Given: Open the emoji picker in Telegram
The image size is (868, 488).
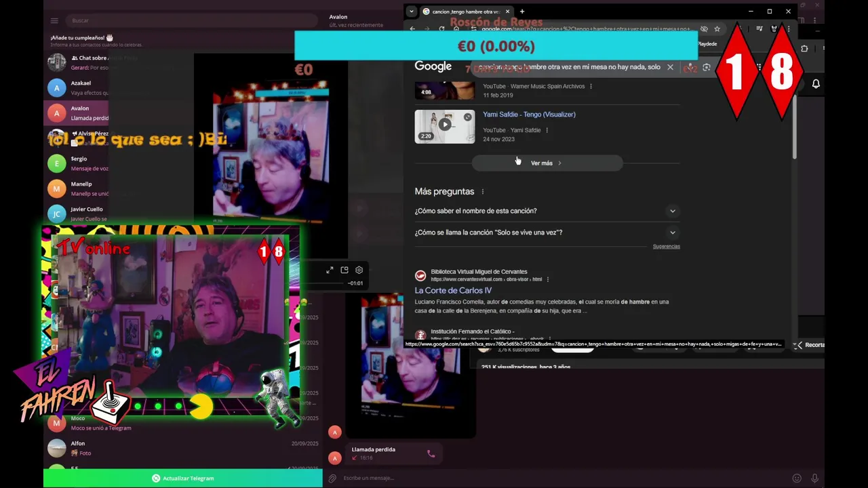Looking at the screenshot, I should coord(797,478).
